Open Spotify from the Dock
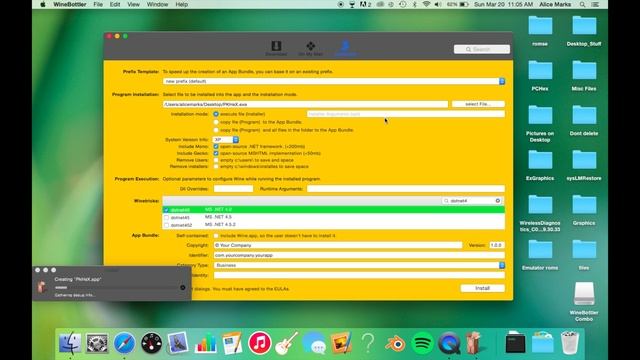Viewport: 640px width, 360px height. [x=422, y=343]
